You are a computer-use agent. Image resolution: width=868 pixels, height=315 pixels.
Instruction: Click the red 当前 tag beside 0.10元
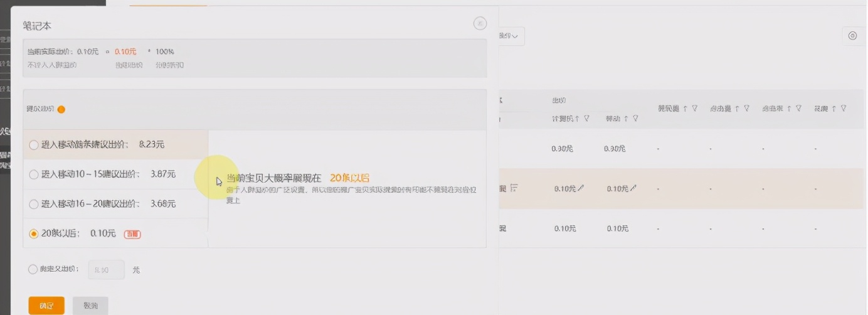pyautogui.click(x=132, y=234)
